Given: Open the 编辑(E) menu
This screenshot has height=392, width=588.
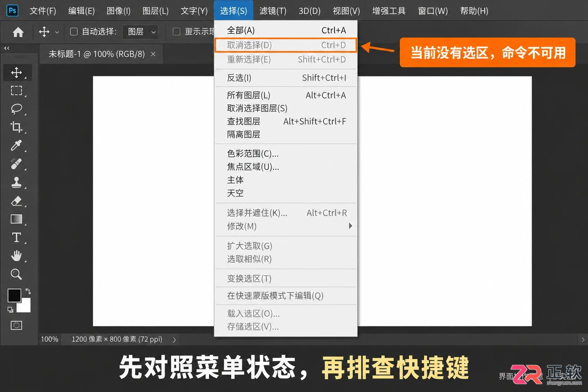Looking at the screenshot, I should (x=81, y=11).
